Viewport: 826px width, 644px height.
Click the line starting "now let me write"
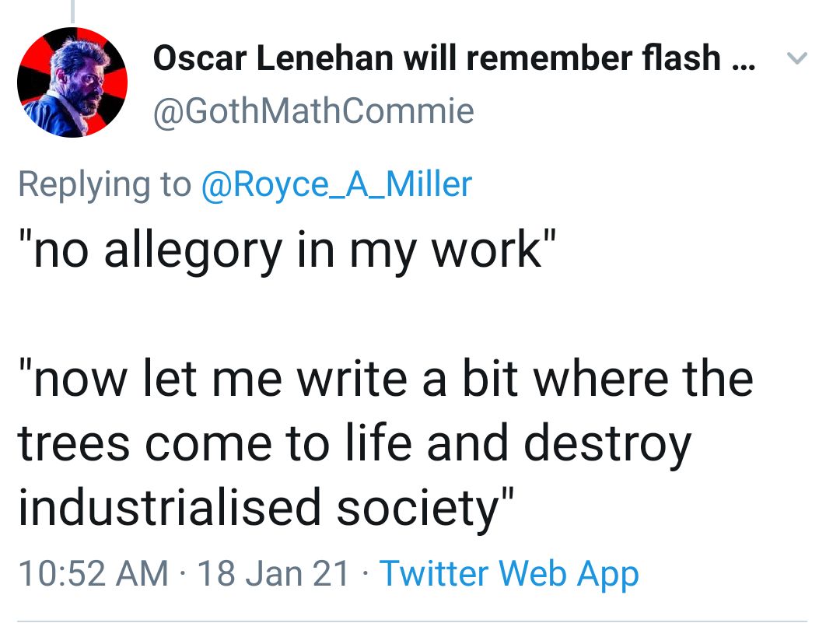[386, 380]
